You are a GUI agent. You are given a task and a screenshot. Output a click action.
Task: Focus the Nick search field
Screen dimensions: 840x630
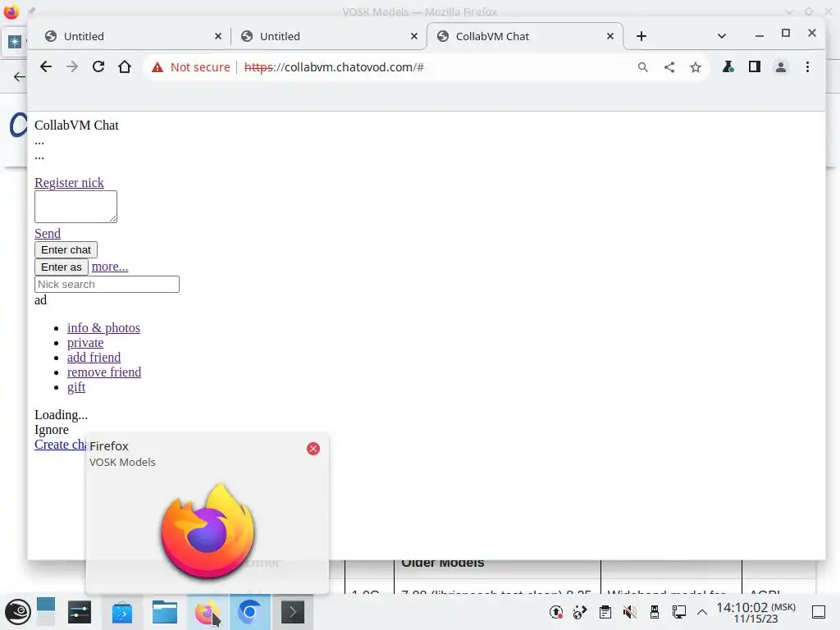point(107,285)
